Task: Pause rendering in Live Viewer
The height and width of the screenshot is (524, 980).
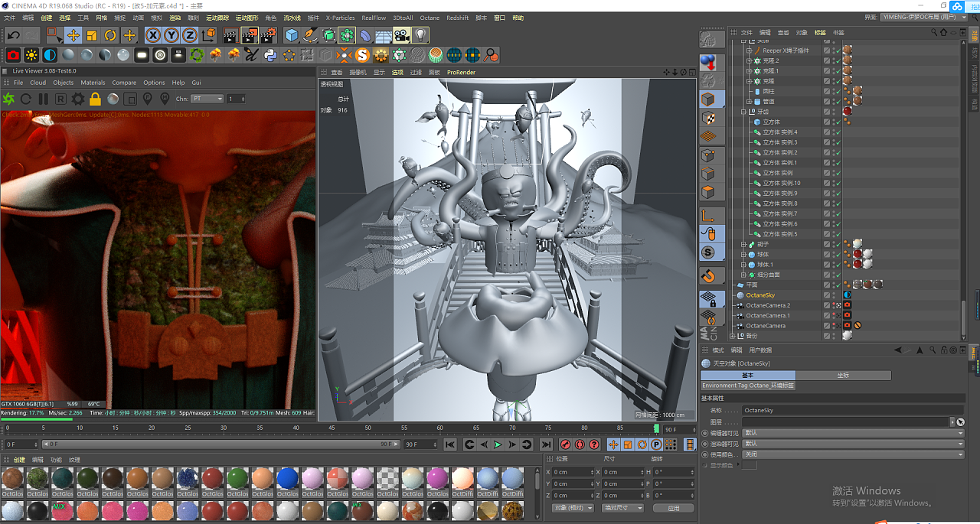Action: (x=43, y=99)
